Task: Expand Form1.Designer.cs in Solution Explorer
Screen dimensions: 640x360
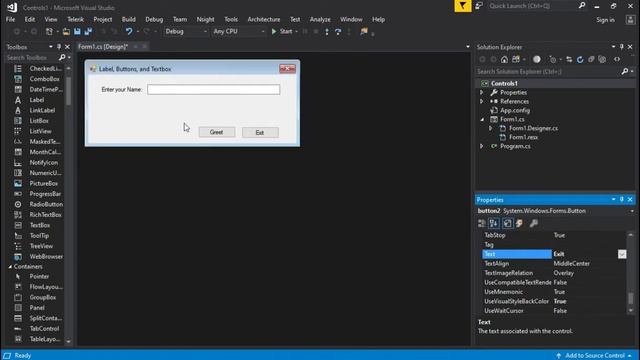Action: [491, 129]
